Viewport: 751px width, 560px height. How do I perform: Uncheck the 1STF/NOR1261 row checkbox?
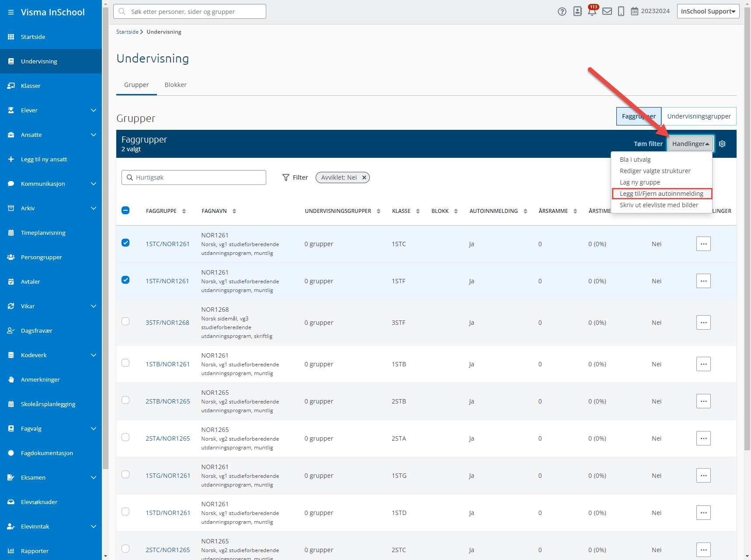(x=125, y=280)
